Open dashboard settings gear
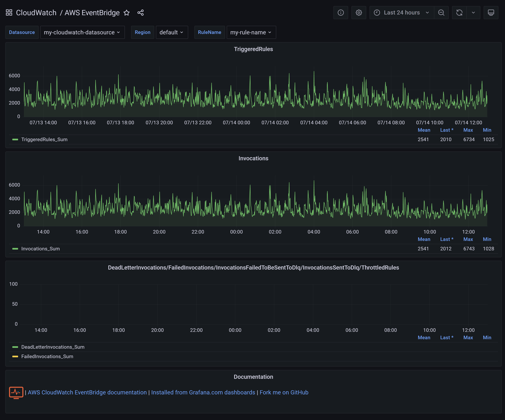 (x=359, y=12)
